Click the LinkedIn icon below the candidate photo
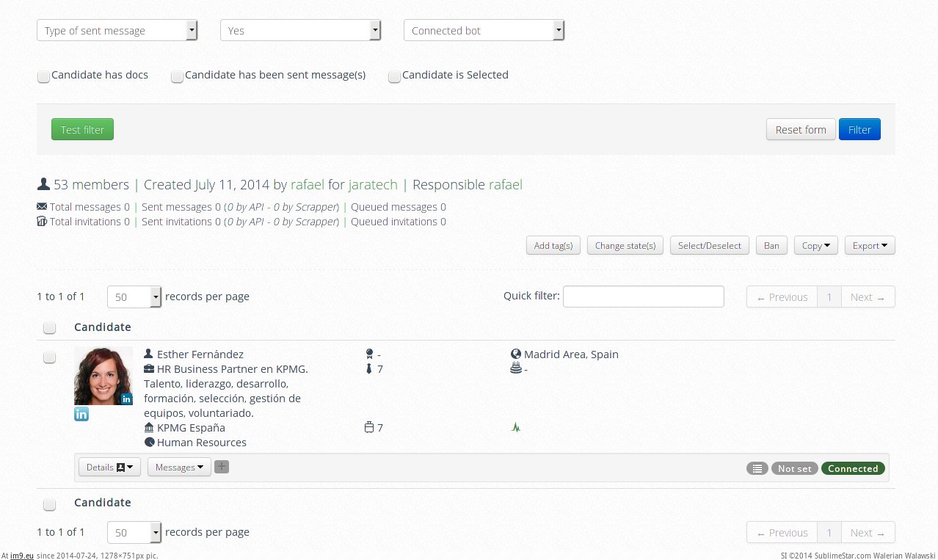The height and width of the screenshot is (560, 938). [x=81, y=414]
